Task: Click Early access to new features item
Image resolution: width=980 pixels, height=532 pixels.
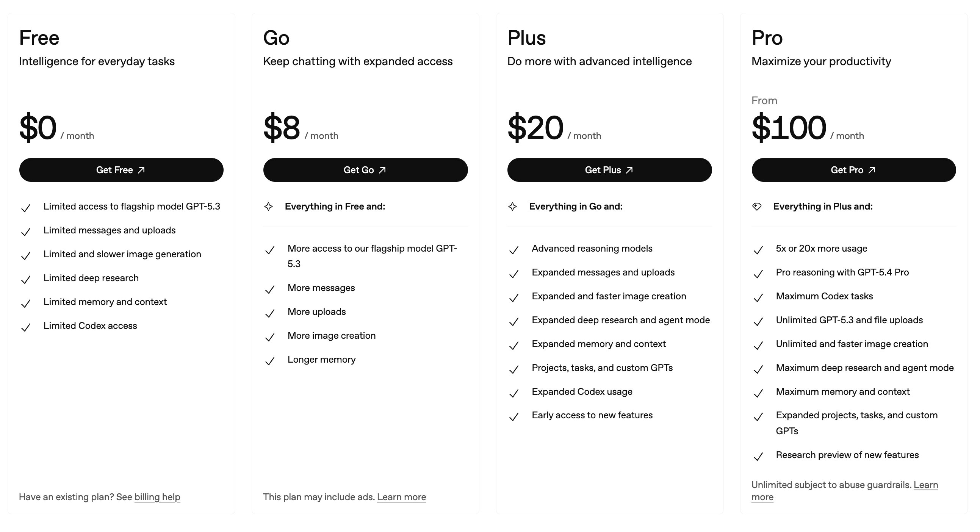Action: click(592, 415)
